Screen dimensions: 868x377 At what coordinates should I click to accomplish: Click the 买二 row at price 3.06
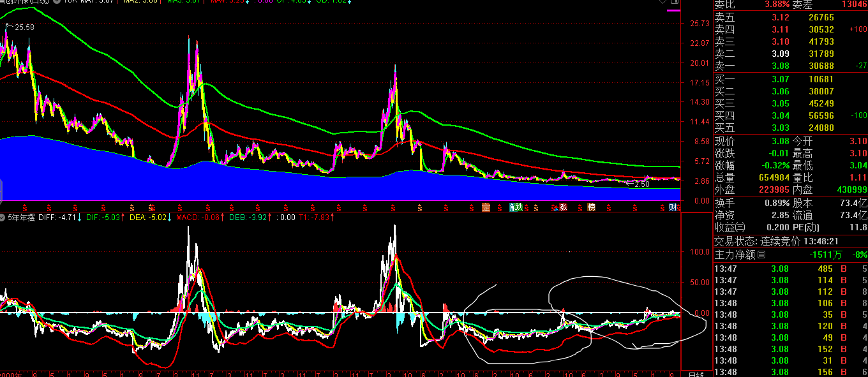790,91
